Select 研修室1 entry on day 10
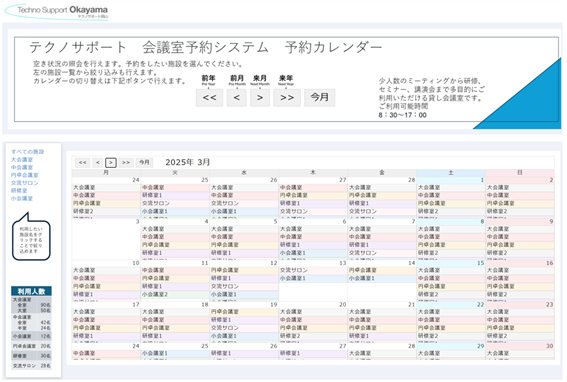567x382 pixels. (106, 294)
